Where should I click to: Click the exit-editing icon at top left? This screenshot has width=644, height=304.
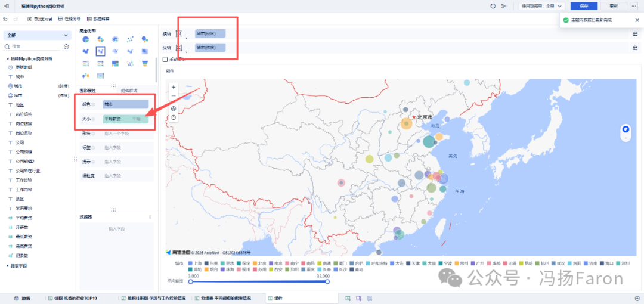(x=7, y=6)
